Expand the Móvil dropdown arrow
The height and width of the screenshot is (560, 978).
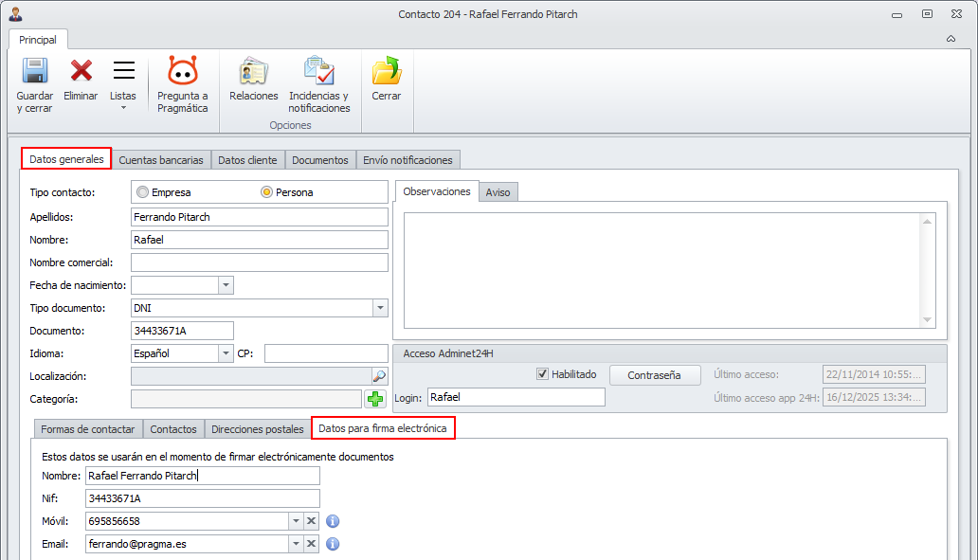(x=296, y=521)
